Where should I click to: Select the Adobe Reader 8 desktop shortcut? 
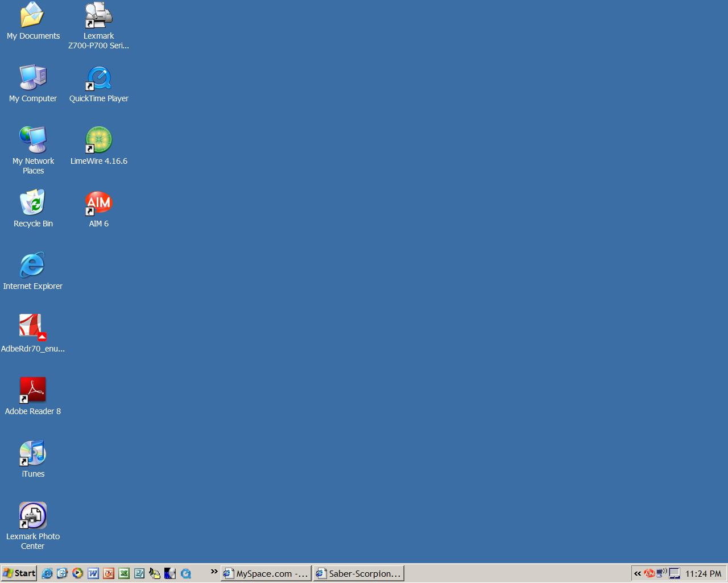click(x=33, y=397)
